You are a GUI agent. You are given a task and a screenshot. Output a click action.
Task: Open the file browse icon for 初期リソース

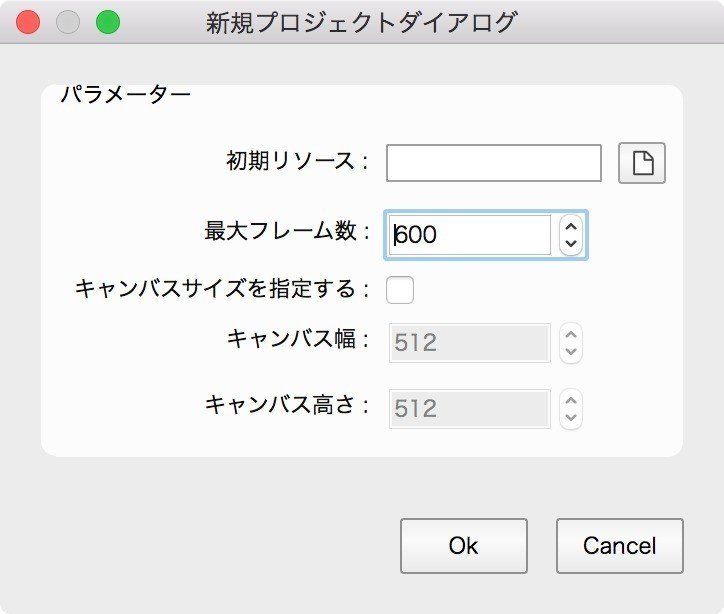pyautogui.click(x=641, y=163)
